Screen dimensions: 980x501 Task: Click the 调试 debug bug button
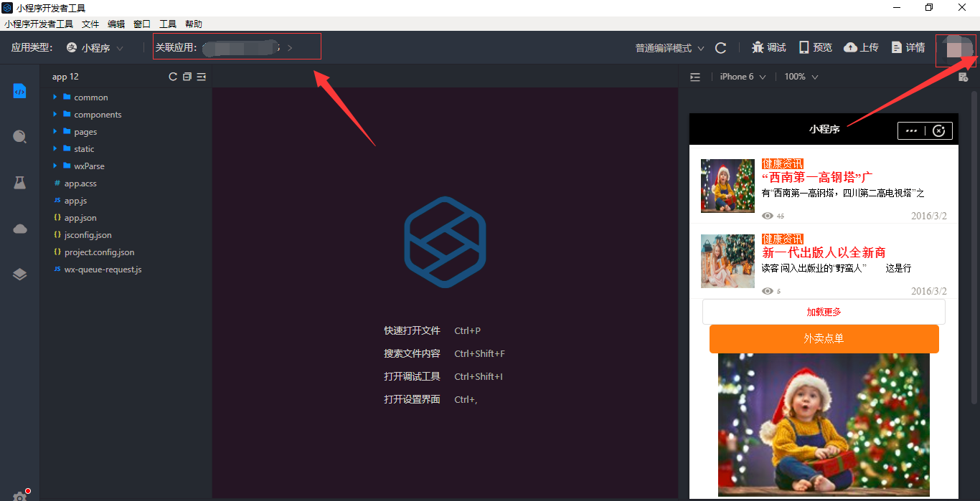[768, 47]
